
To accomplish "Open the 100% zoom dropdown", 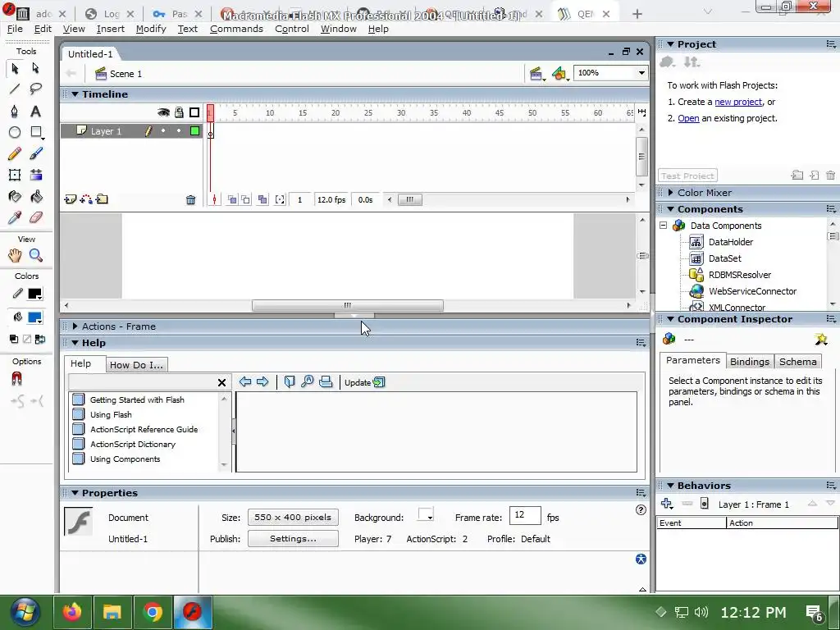I will [x=641, y=73].
